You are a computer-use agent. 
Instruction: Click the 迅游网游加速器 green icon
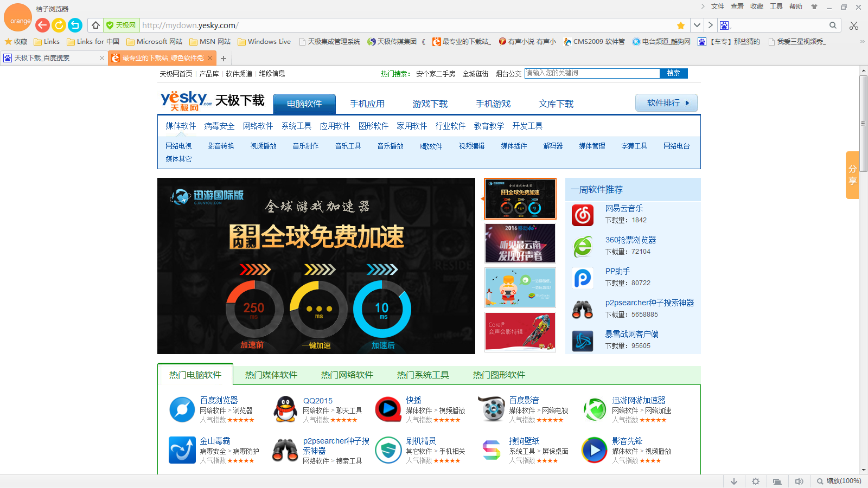(595, 409)
